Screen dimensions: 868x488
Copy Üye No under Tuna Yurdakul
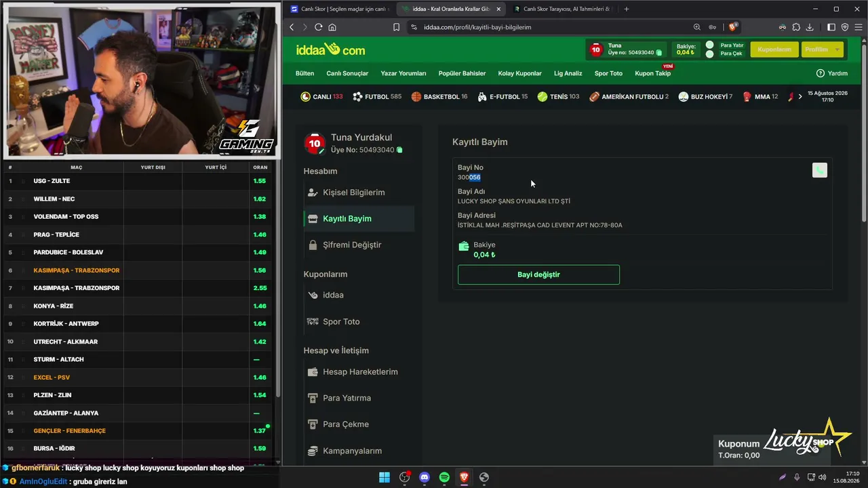[399, 150]
